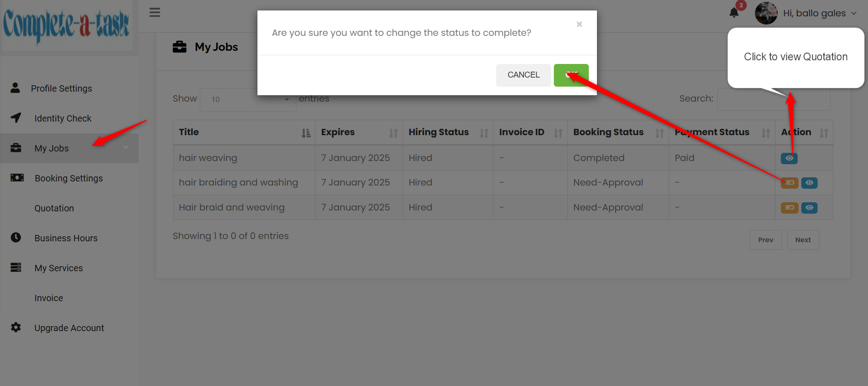Screen dimensions: 868x386
Task: Focus the table Search input field
Action: pos(774,99)
